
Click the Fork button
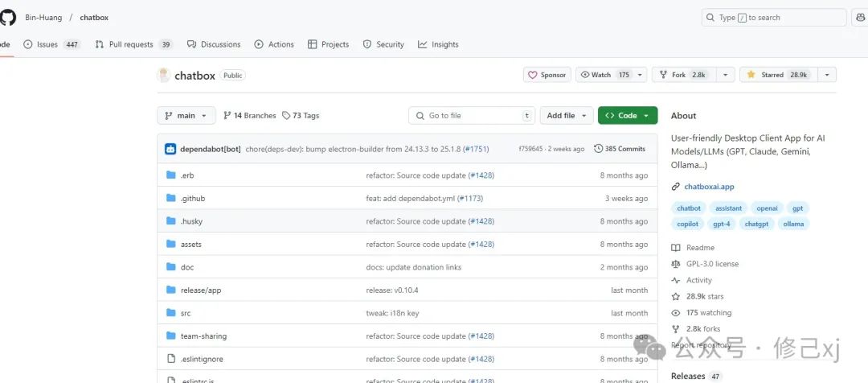coord(684,75)
